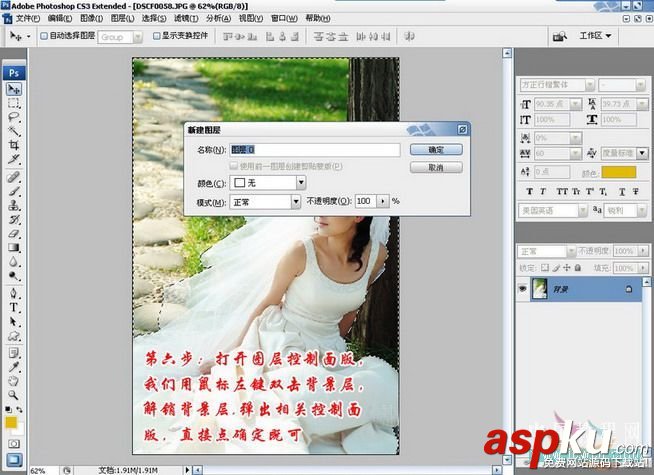Hide the 背景 layer via eye icon
Screen dimensions: 654x475
tap(523, 289)
